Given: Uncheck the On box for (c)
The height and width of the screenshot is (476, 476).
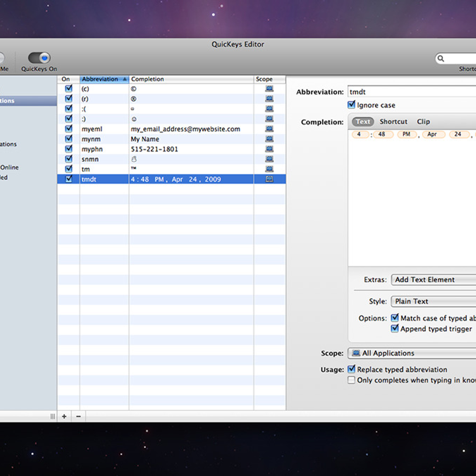Looking at the screenshot, I should click(x=69, y=88).
